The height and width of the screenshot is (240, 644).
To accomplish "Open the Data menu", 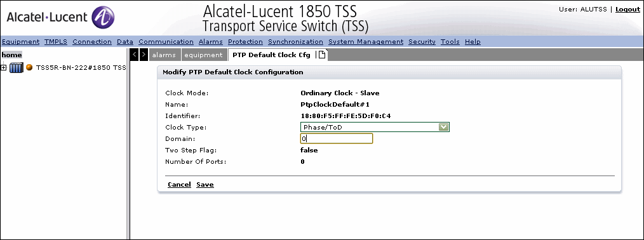I will click(x=125, y=41).
